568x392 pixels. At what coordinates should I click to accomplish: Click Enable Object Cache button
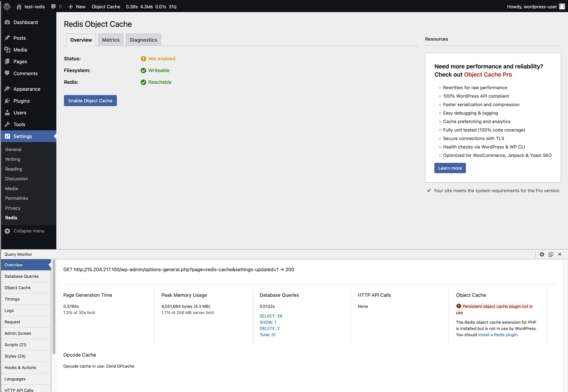90,101
